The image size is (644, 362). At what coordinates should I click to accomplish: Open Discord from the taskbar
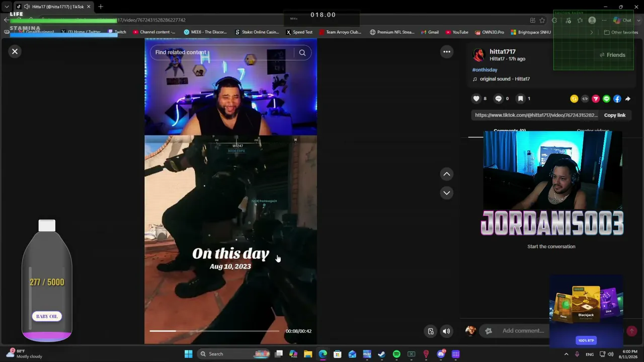(x=441, y=354)
